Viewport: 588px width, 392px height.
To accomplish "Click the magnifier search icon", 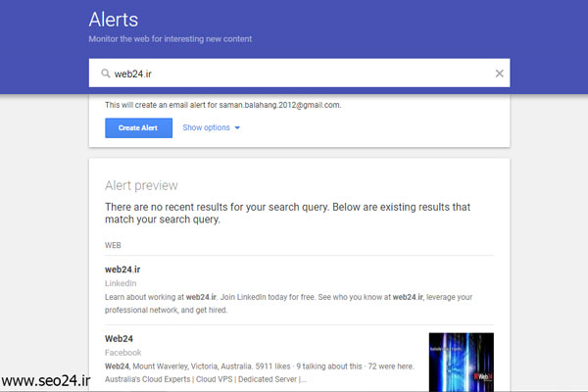I will point(106,73).
